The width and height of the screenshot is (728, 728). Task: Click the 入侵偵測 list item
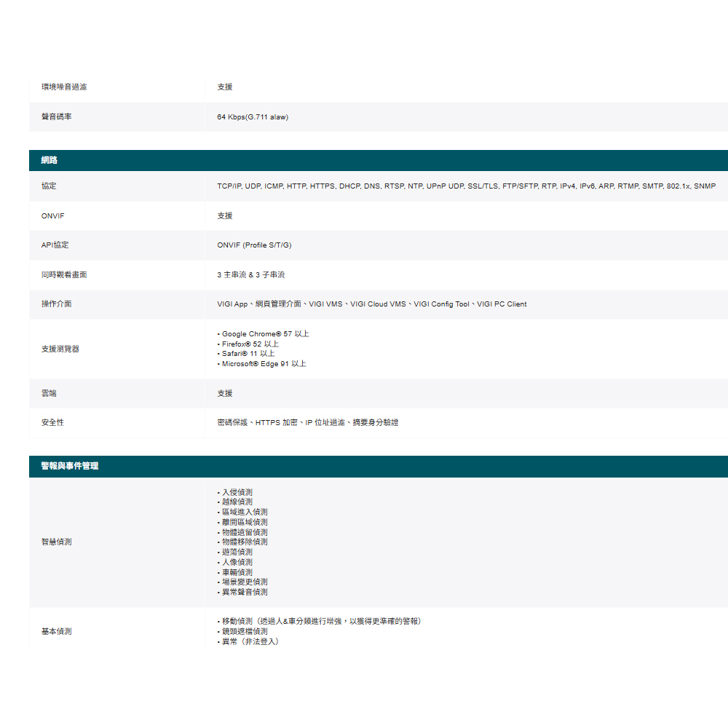click(237, 493)
